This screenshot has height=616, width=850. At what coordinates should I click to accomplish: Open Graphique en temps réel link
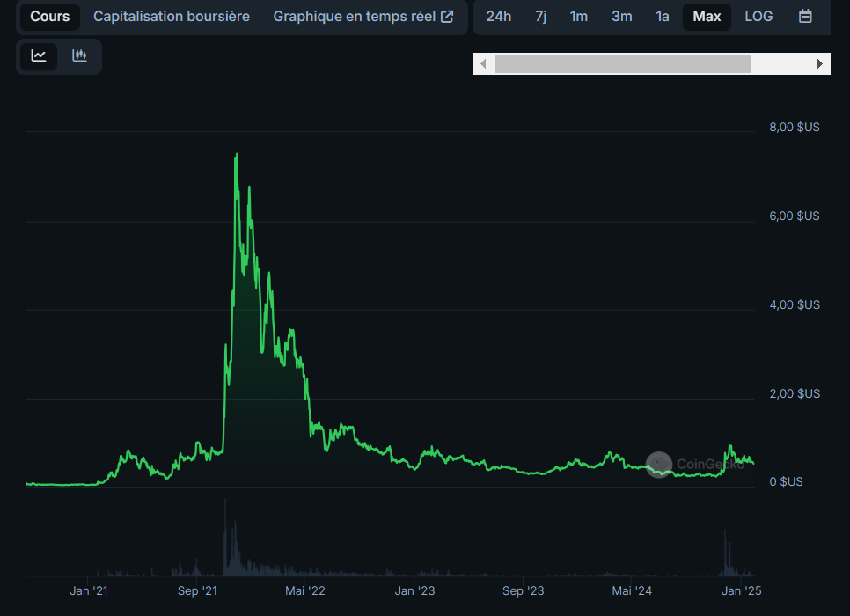tap(363, 17)
